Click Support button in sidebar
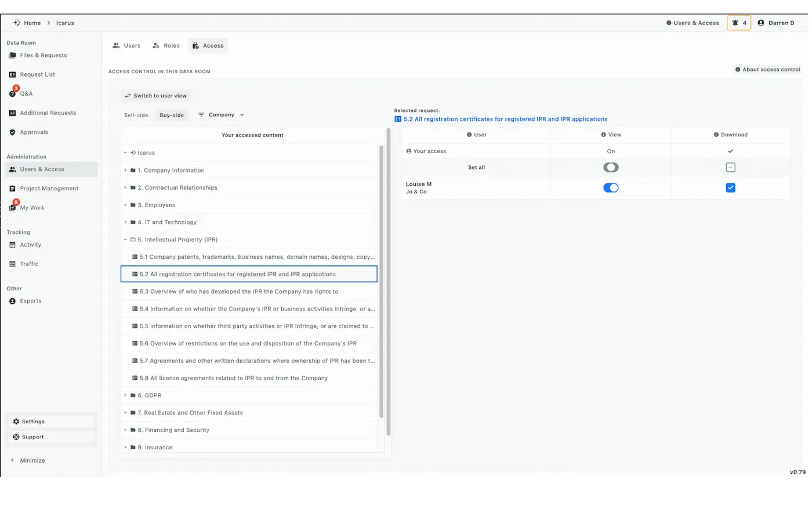Screen dimensions: 812x508 [x=51, y=437]
